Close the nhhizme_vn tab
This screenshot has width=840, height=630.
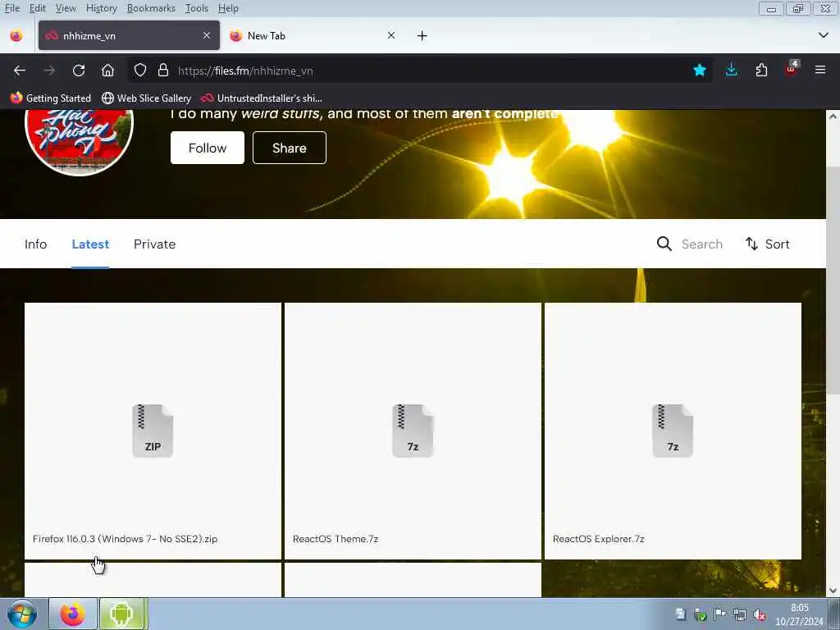click(x=207, y=35)
